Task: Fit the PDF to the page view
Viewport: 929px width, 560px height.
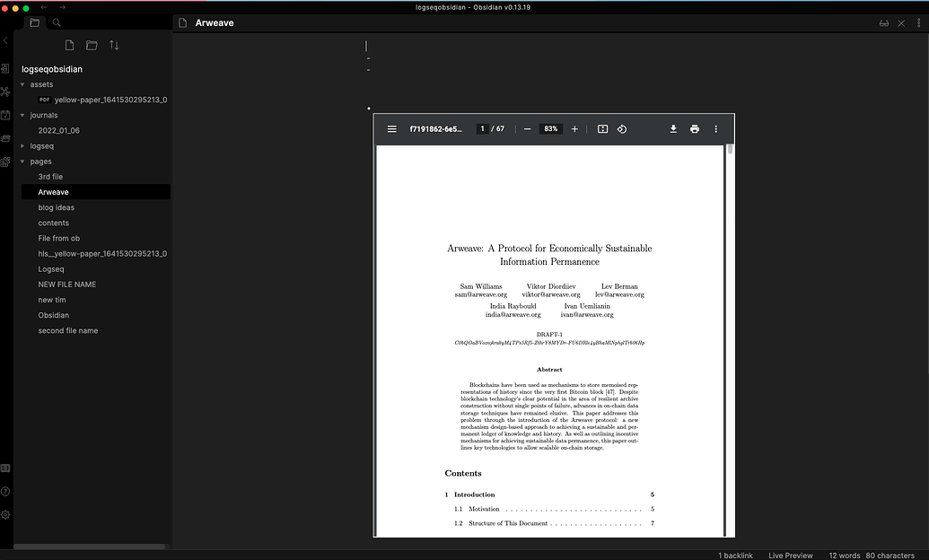Action: pos(602,128)
